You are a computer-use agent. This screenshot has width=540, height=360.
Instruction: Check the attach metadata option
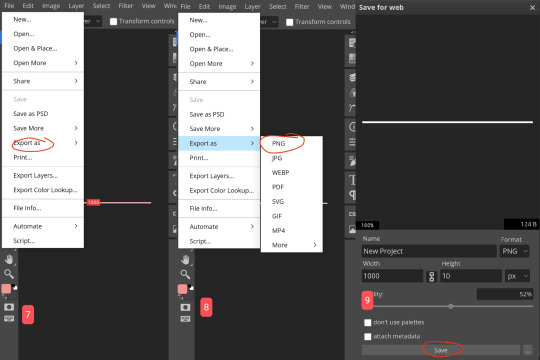[368, 336]
